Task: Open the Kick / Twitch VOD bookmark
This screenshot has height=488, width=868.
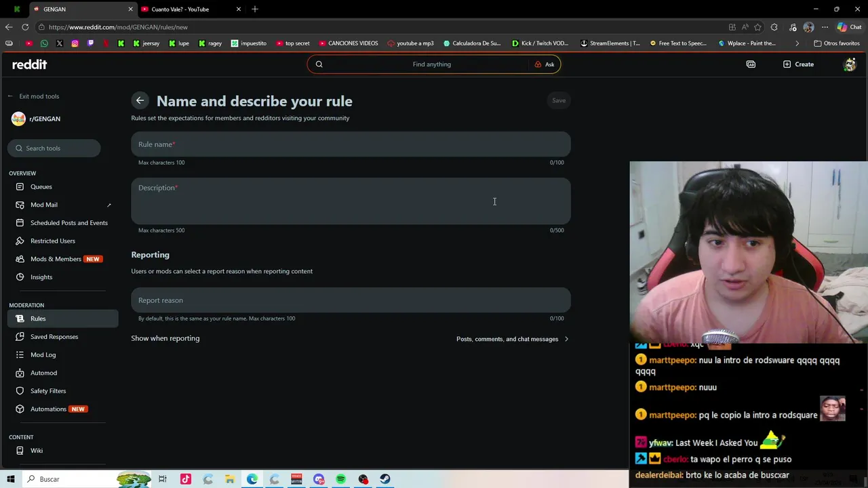Action: pos(540,43)
